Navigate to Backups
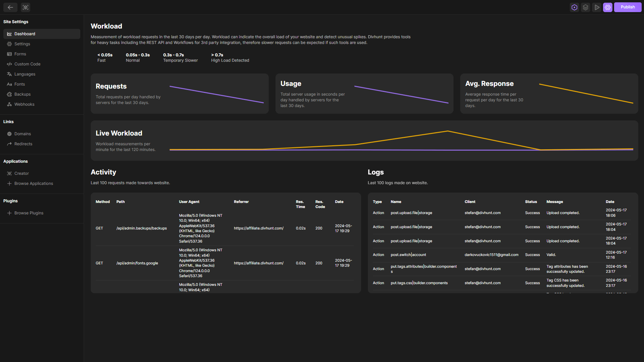The image size is (644, 362). pyautogui.click(x=22, y=94)
